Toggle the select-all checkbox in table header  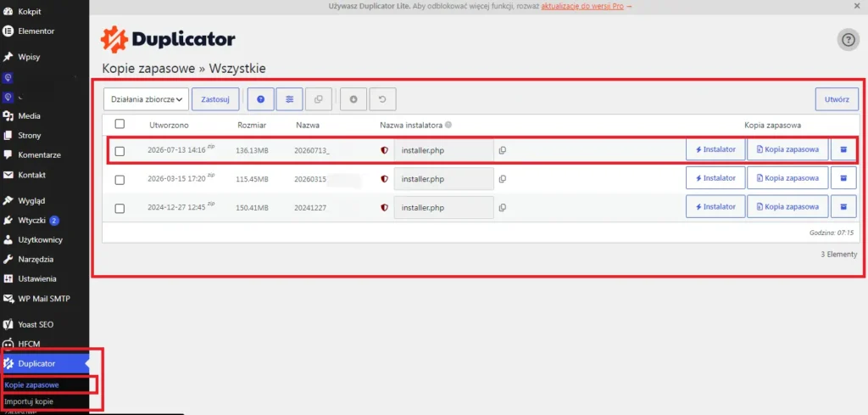tap(120, 124)
